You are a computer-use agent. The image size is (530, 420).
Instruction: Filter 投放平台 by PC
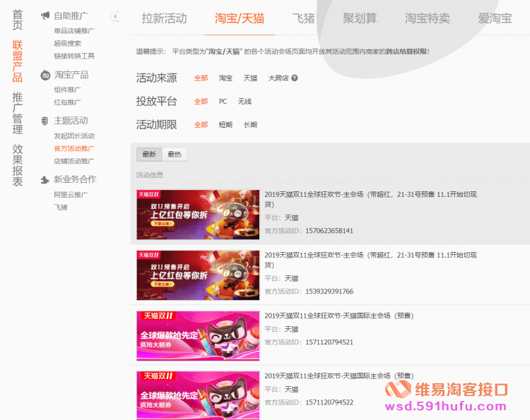pyautogui.click(x=223, y=101)
